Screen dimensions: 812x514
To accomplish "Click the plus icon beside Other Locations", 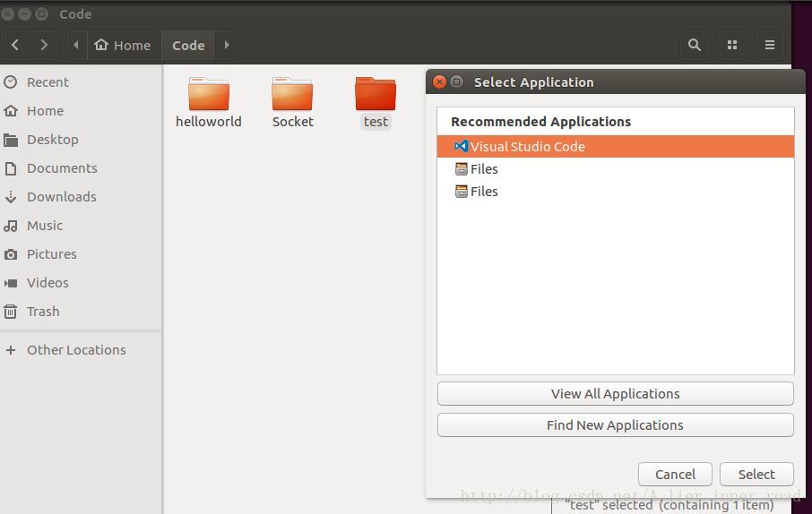I will [11, 350].
